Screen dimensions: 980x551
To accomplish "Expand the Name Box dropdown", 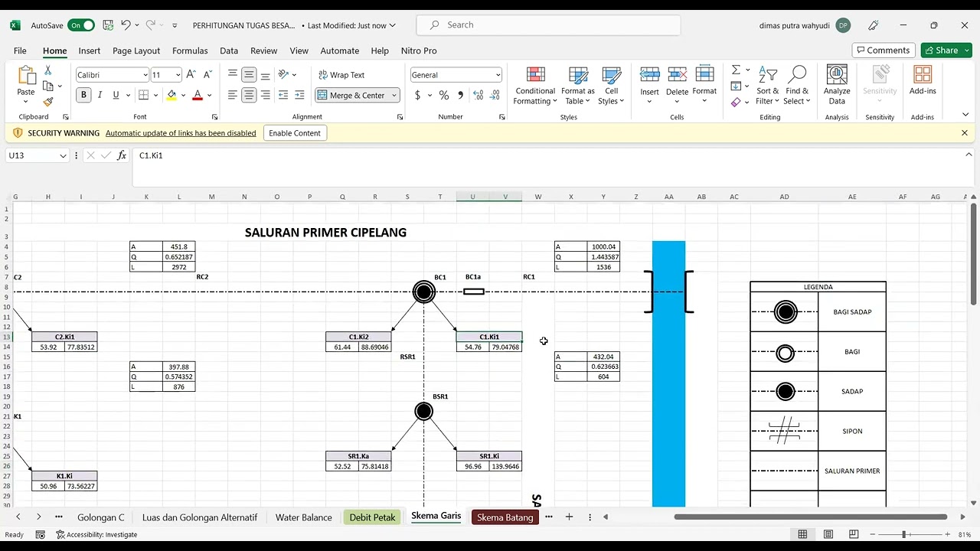I will click(x=63, y=155).
